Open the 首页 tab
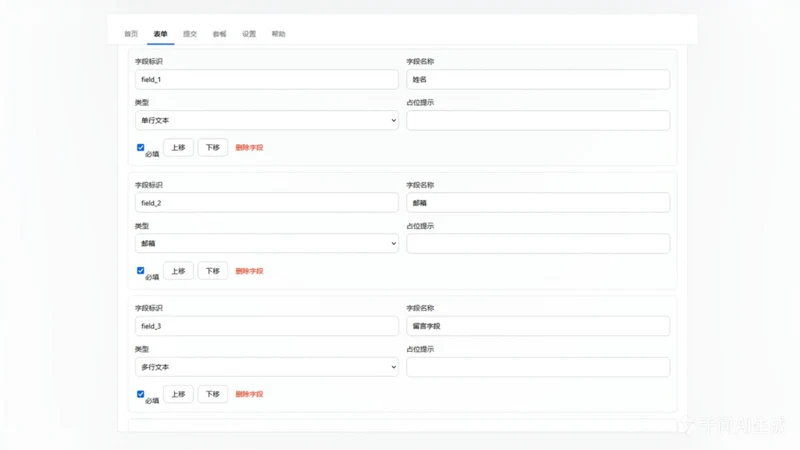The width and height of the screenshot is (800, 450). pos(131,34)
